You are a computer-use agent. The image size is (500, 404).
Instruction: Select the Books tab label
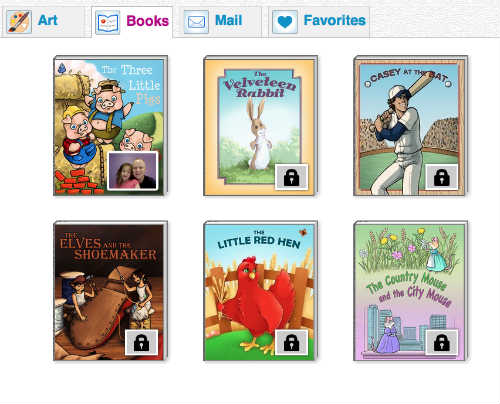[x=147, y=21]
